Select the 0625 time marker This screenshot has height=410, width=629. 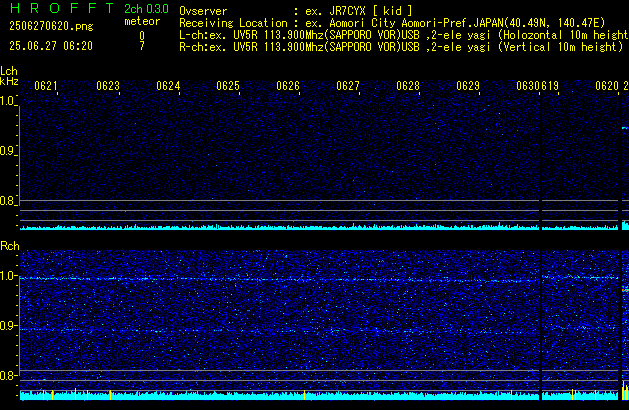coord(228,86)
